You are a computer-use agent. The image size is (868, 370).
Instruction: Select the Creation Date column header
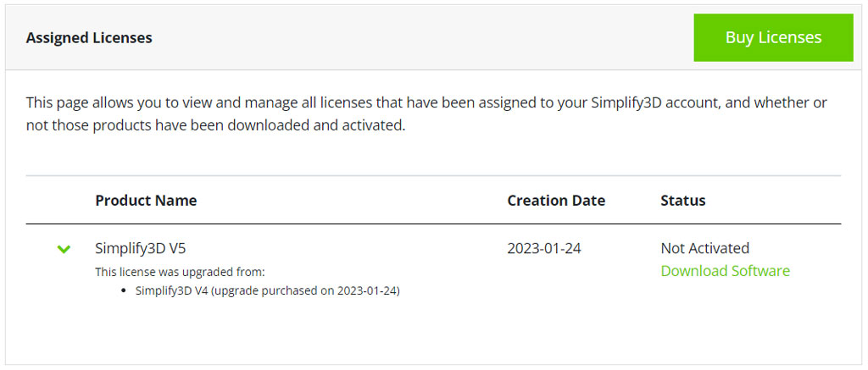click(x=556, y=201)
